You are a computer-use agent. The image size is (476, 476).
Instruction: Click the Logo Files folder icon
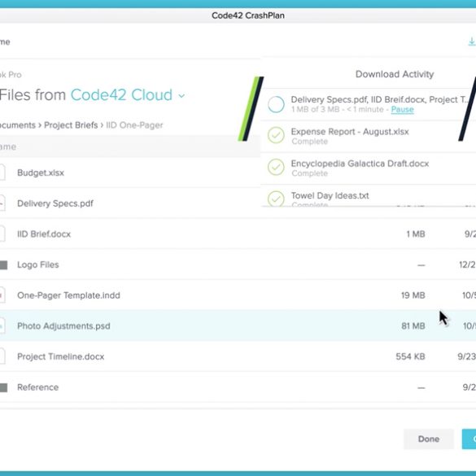(3, 265)
